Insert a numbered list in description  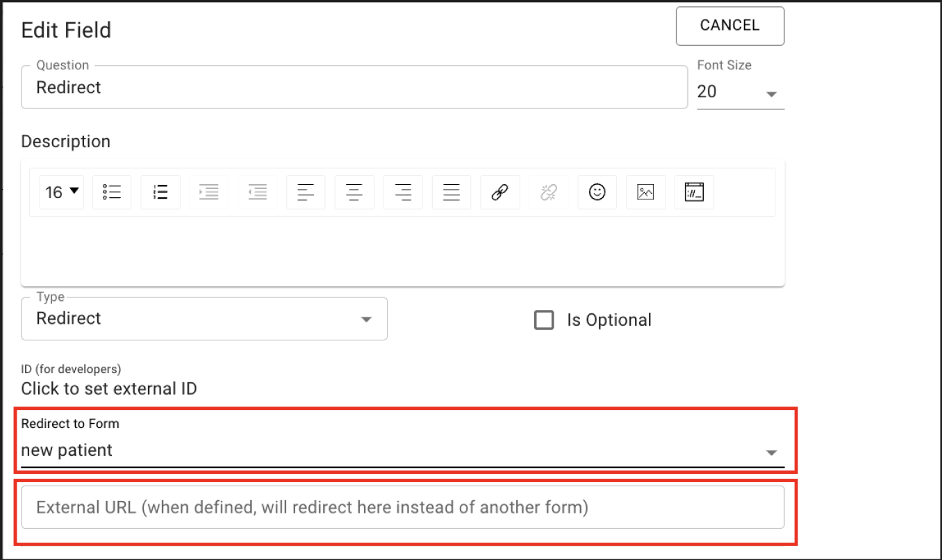[160, 192]
